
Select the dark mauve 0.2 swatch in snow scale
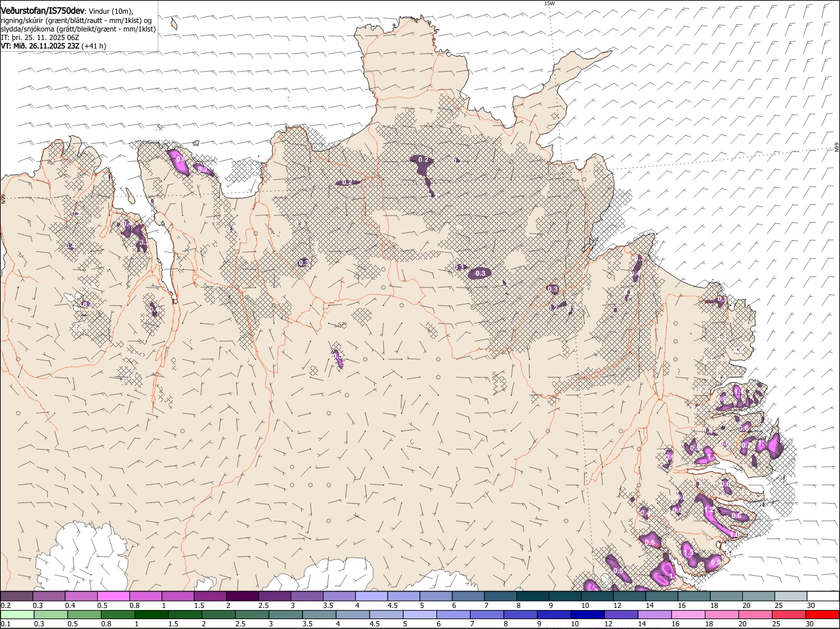coord(16,596)
